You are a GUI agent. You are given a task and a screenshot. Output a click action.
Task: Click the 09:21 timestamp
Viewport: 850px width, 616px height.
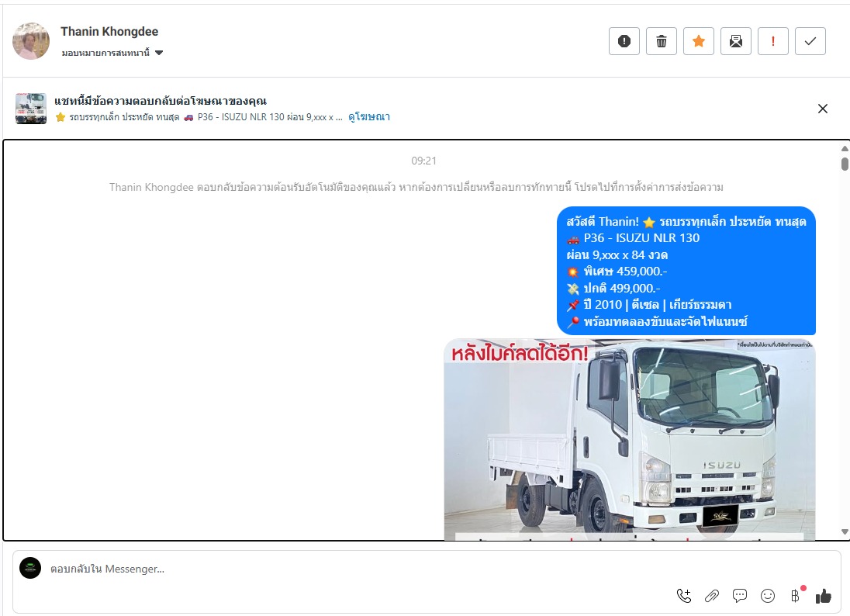(424, 161)
